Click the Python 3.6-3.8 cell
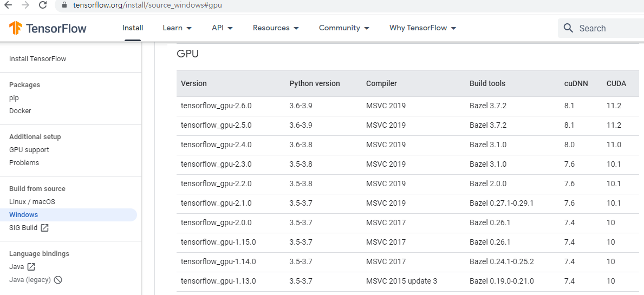644x295 pixels. click(x=301, y=145)
